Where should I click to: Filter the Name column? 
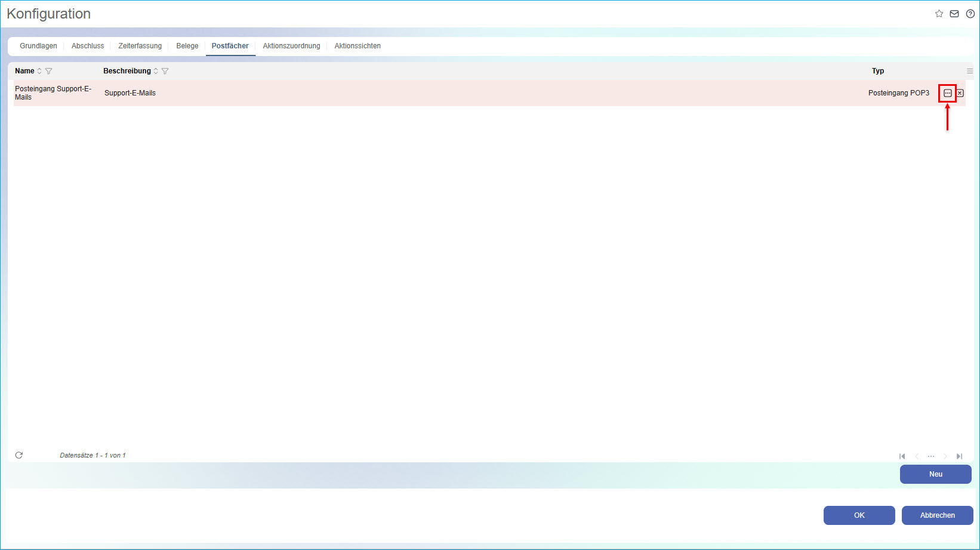click(49, 71)
